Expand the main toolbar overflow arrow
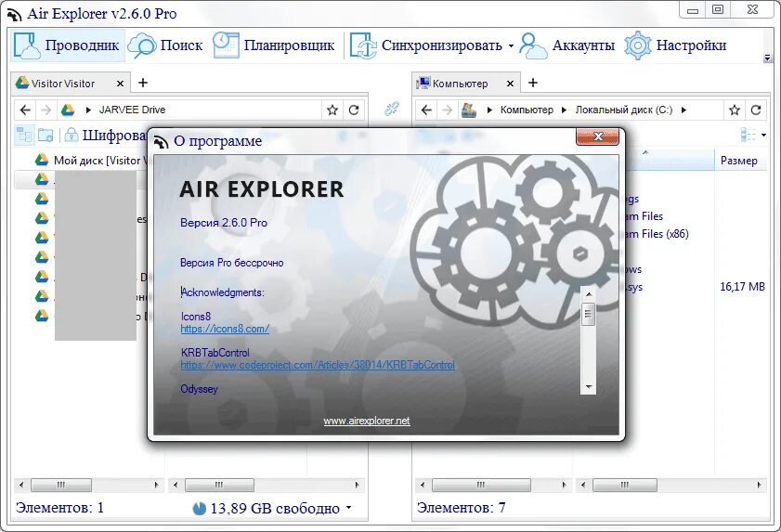 [x=767, y=58]
